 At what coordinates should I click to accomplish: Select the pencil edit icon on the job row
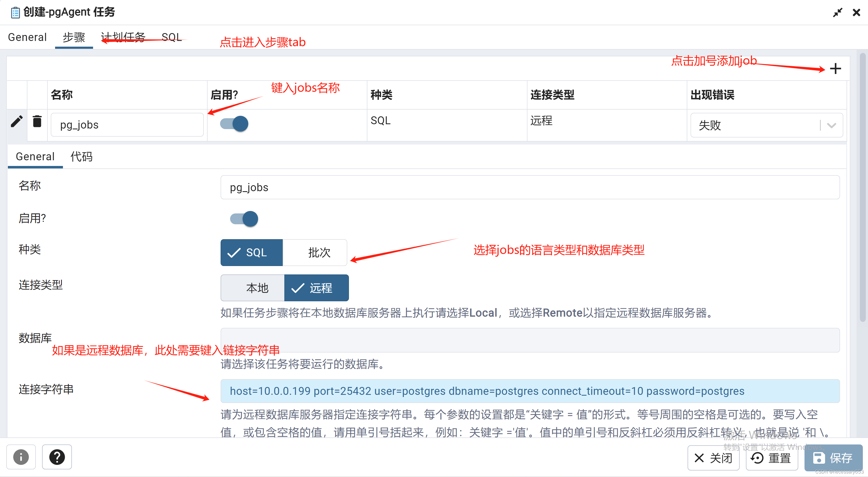coord(17,121)
